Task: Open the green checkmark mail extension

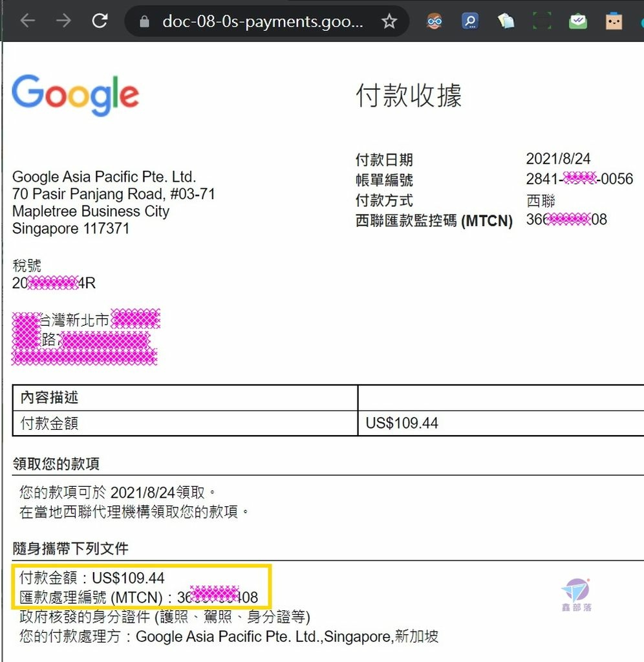Action: (x=577, y=21)
